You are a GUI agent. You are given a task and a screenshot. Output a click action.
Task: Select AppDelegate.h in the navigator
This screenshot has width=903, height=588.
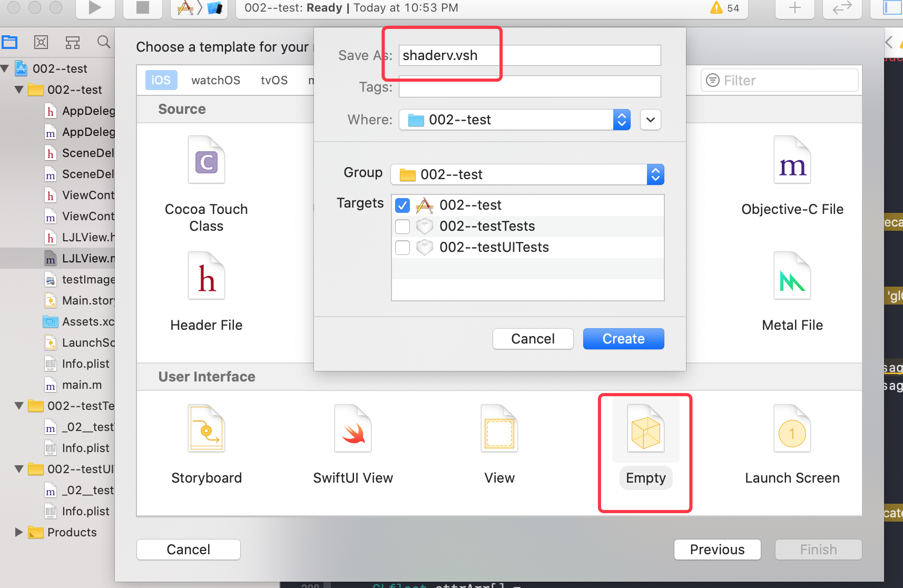pos(57,111)
